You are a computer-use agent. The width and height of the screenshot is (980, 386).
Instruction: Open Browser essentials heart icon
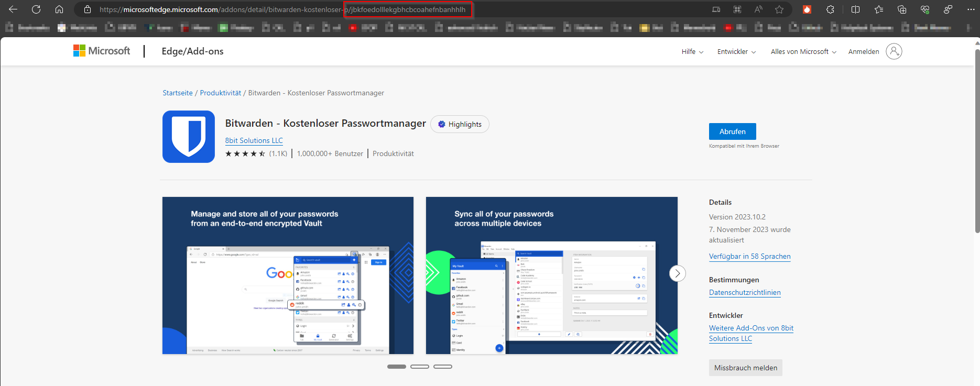(925, 9)
